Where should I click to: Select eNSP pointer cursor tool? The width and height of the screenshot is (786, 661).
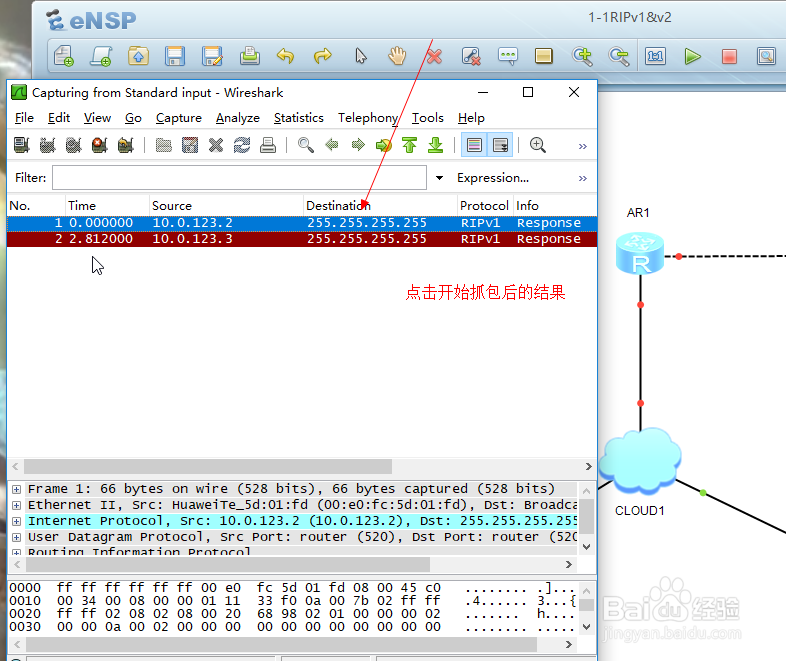point(360,56)
